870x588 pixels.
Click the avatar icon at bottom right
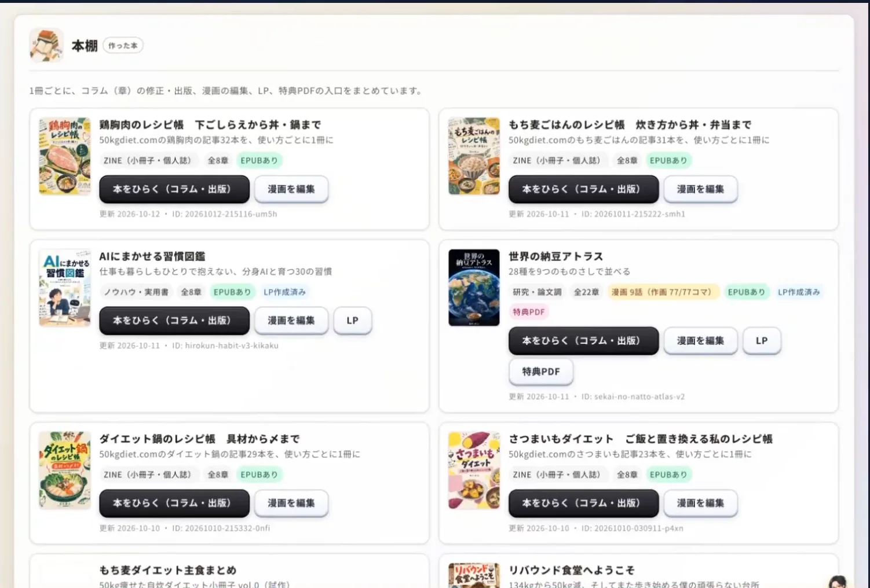pos(837,581)
